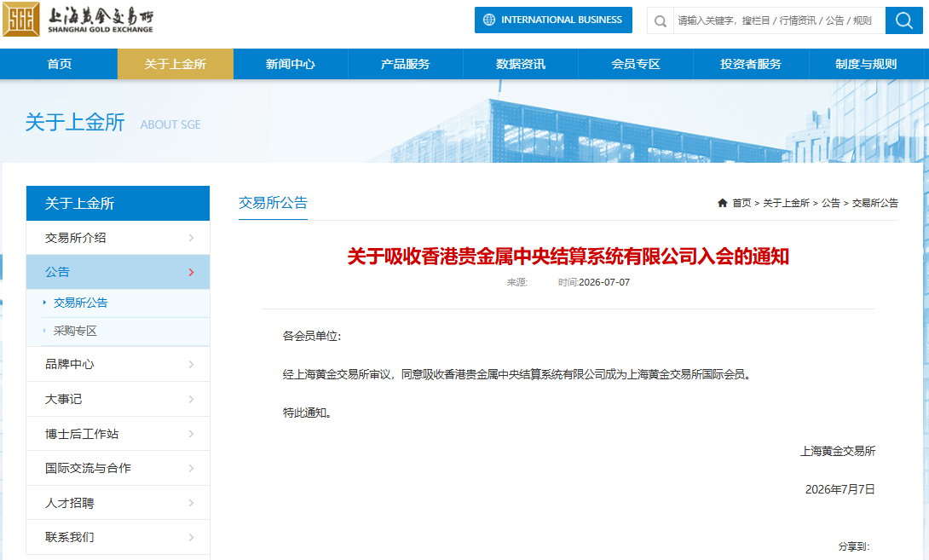Click the date 2026年7月7日 text
Image resolution: width=929 pixels, height=560 pixels.
pos(840,489)
